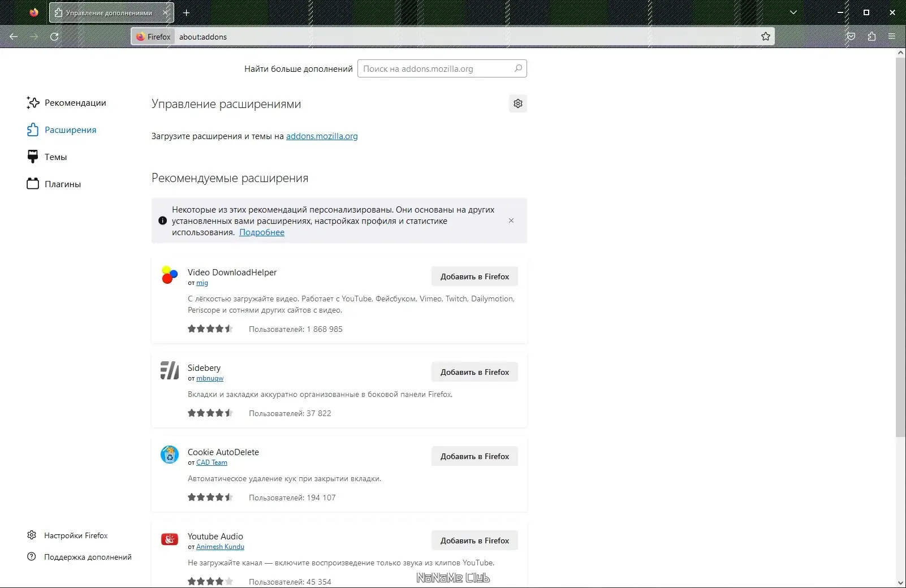Viewport: 906px width, 588px height.
Task: Add Sidebery to Firefox
Action: pyautogui.click(x=474, y=372)
